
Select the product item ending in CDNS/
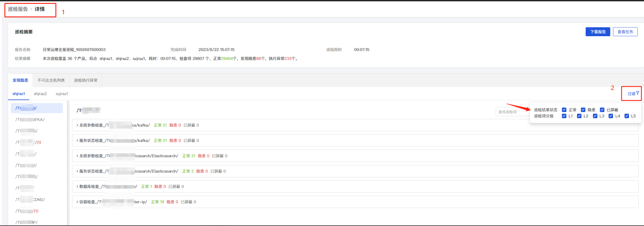[30, 200]
